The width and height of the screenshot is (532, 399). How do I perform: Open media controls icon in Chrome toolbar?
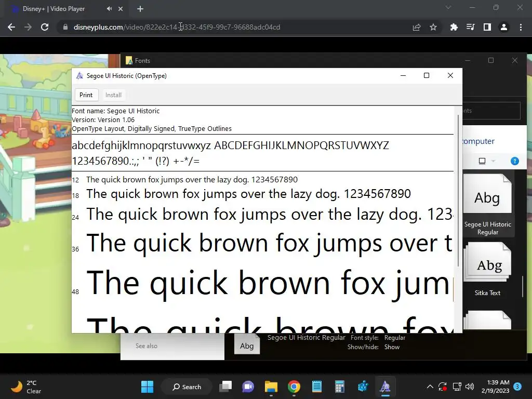pos(470,27)
